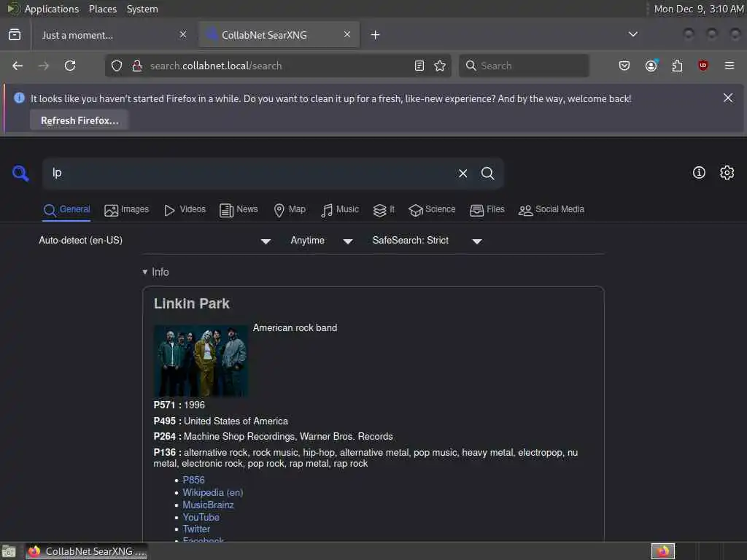Switch to the Files search category
This screenshot has height=560, width=747.
(x=487, y=210)
